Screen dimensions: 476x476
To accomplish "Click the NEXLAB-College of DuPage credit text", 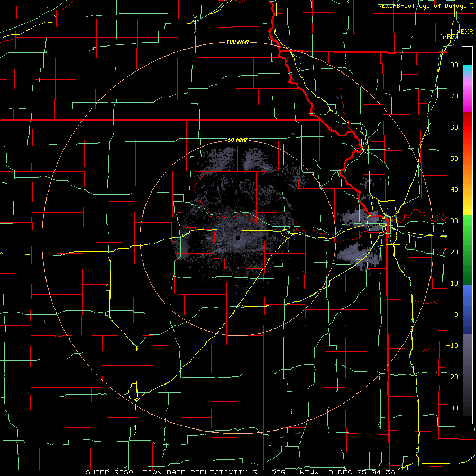I will (x=424, y=6).
